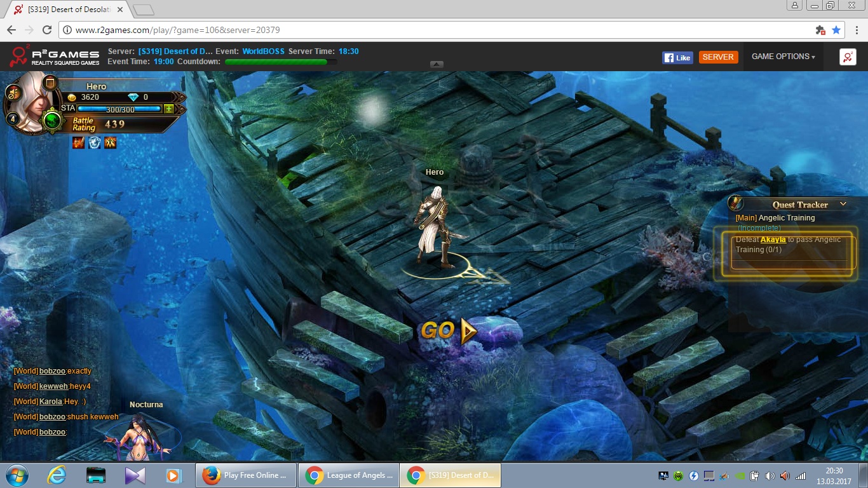
Task: Select the flaming sword buff icon
Action: click(x=79, y=142)
